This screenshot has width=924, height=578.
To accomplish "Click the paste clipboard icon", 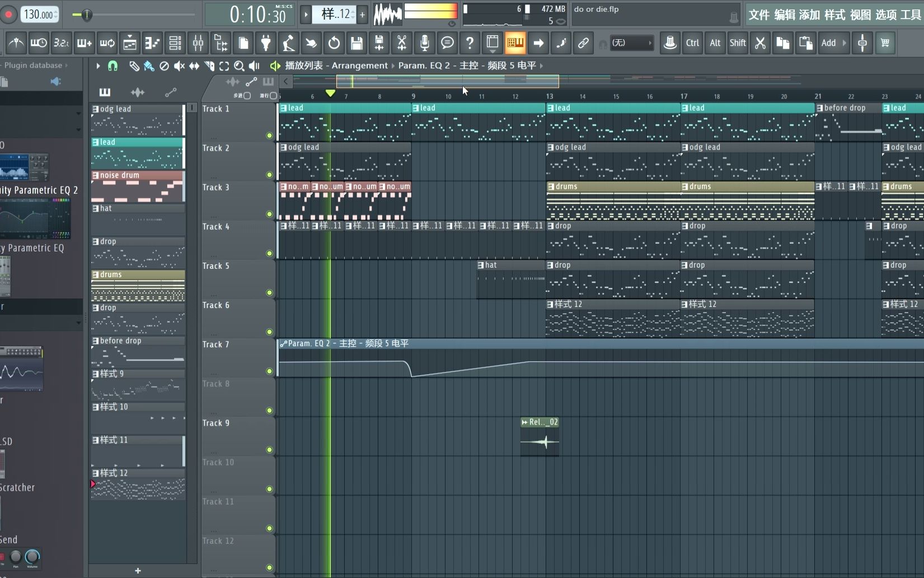I will 805,43.
